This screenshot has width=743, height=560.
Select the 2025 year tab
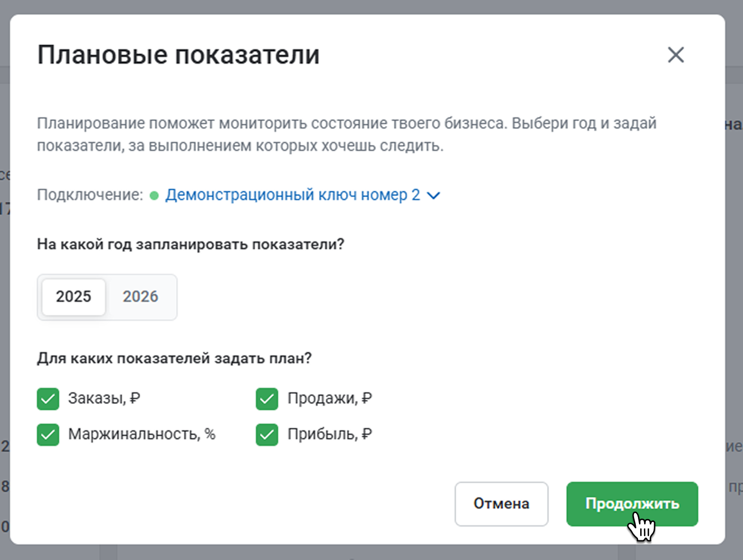click(74, 297)
